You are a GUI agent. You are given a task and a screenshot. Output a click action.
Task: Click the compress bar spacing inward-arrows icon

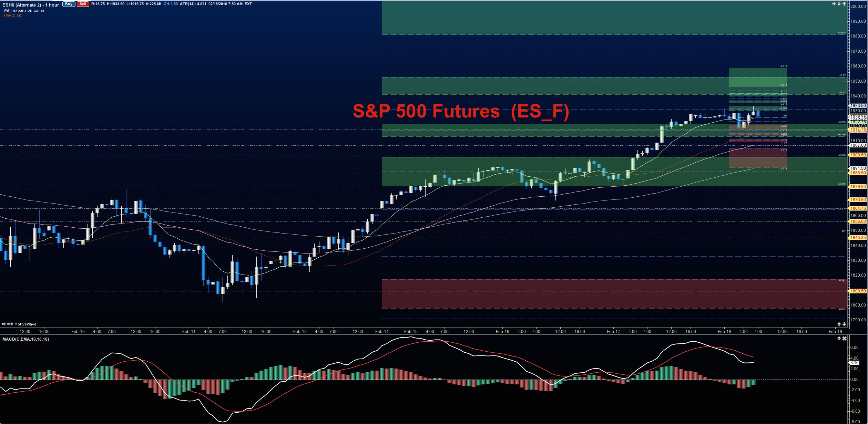tap(10, 324)
